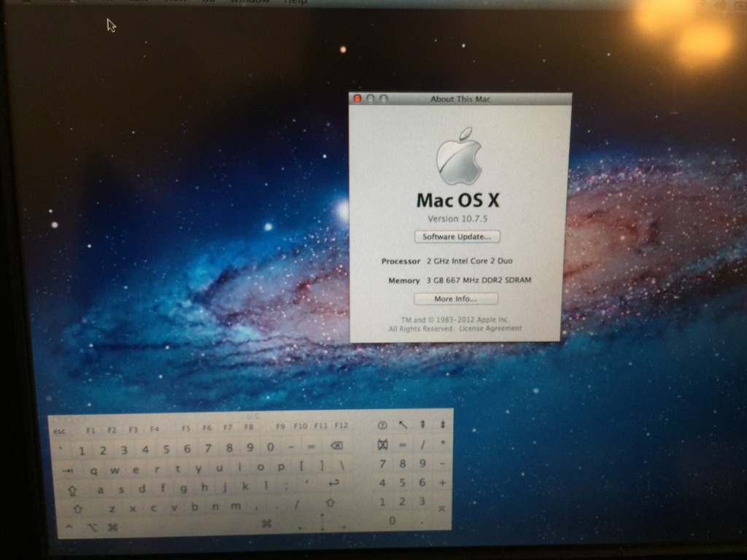
Task: Click the page down key
Action: 443,424
